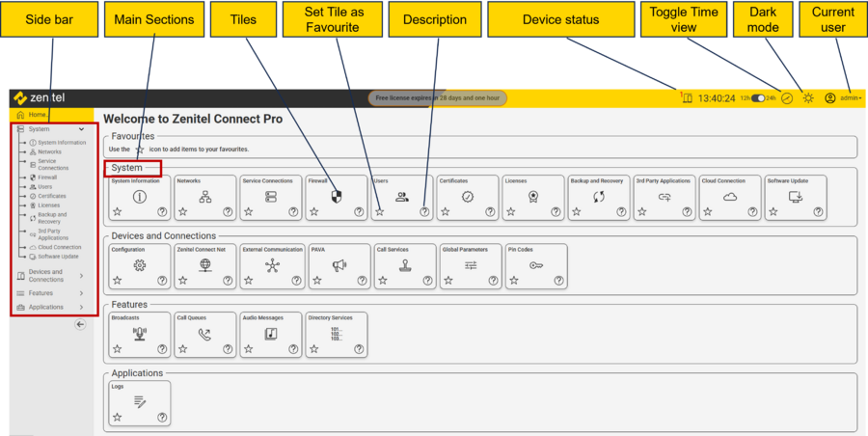Click the device status icon in header

[687, 98]
